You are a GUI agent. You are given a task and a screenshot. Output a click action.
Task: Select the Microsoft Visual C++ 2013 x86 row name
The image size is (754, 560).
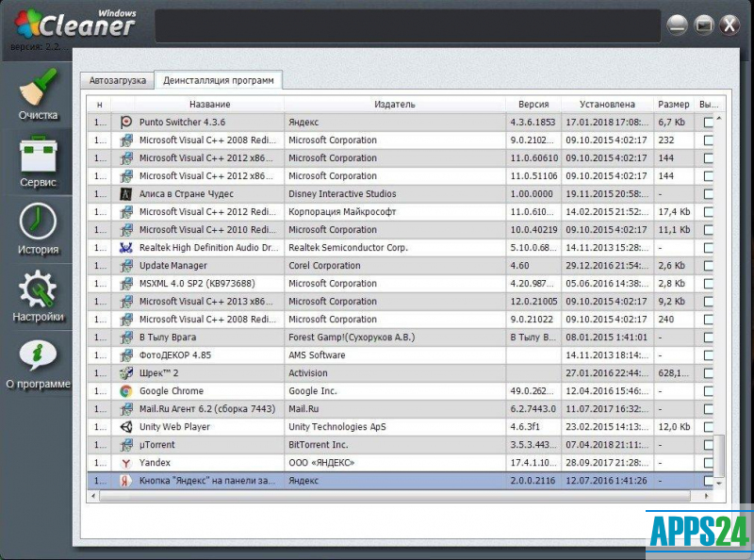205,302
